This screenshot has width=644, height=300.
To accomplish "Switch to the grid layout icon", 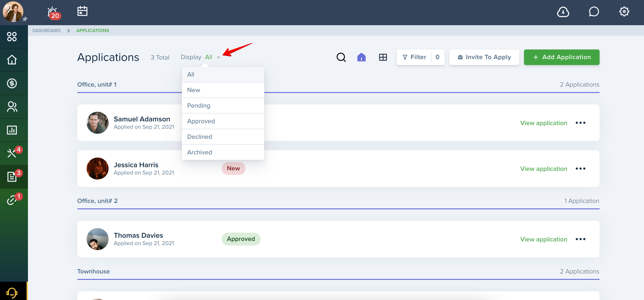I will (383, 57).
